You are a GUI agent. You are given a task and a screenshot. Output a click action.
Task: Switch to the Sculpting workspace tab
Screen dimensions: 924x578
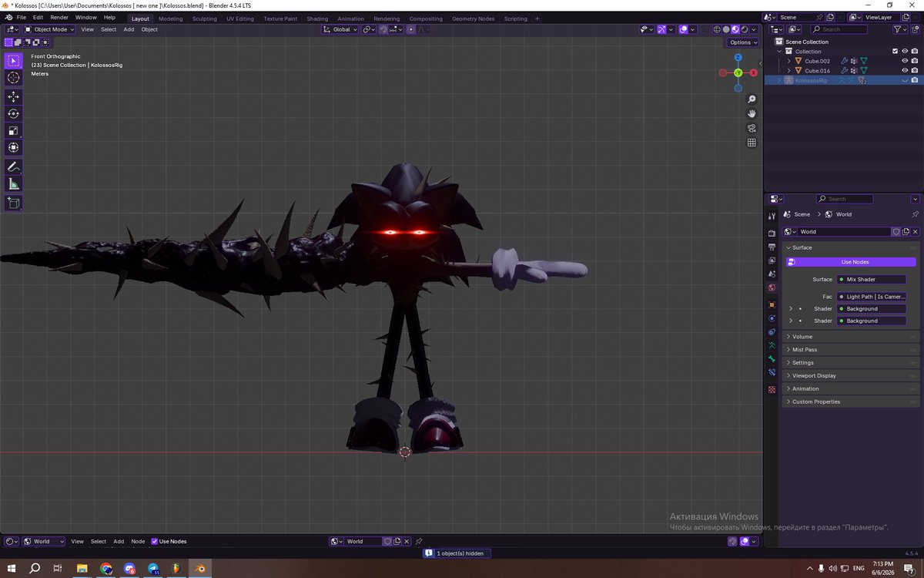(205, 18)
